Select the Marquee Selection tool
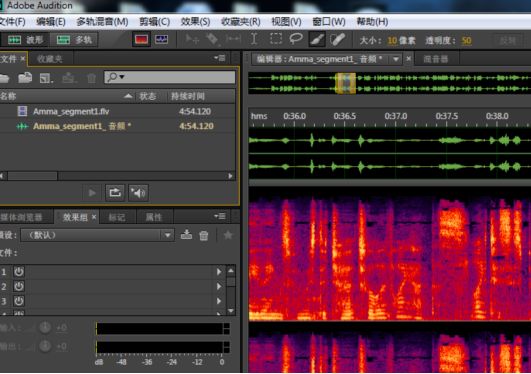Viewport: 531px width, 374px height. tap(276, 39)
